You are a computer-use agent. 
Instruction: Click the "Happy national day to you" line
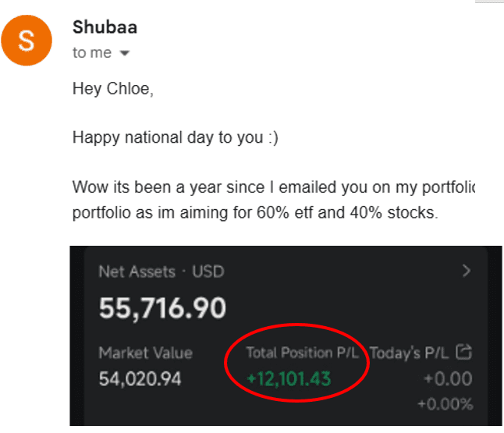176,138
